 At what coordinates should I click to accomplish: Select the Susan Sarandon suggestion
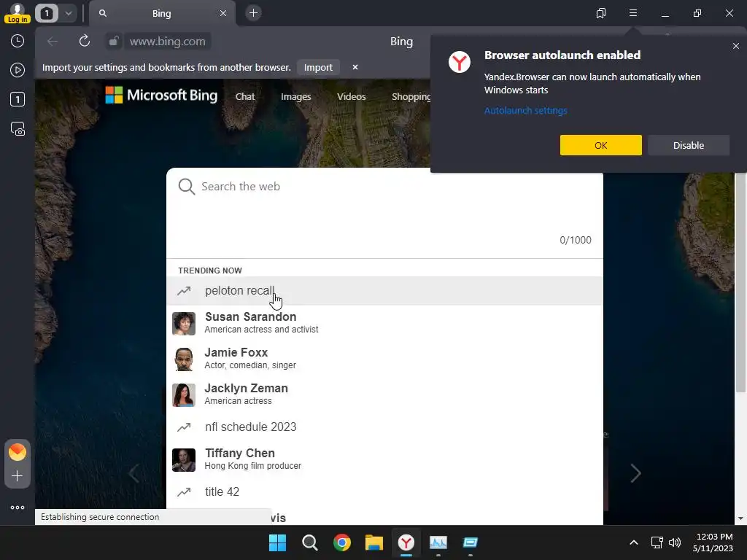click(384, 323)
